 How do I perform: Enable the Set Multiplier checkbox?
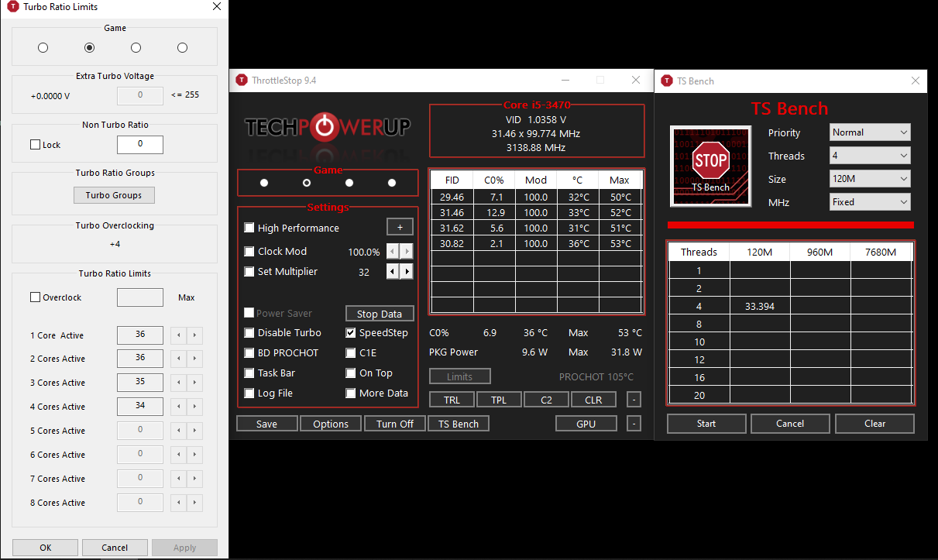tap(249, 271)
